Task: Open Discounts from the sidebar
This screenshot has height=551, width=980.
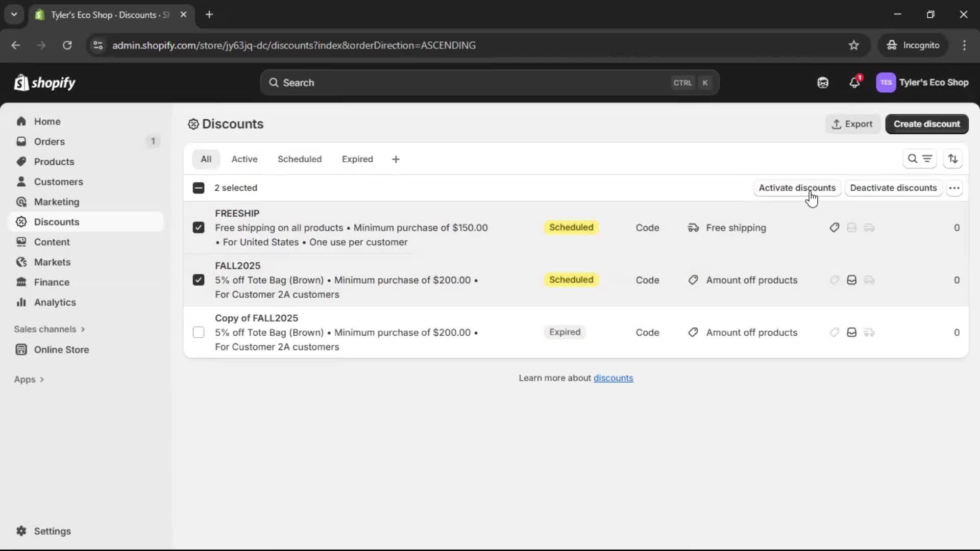Action: pos(57,221)
